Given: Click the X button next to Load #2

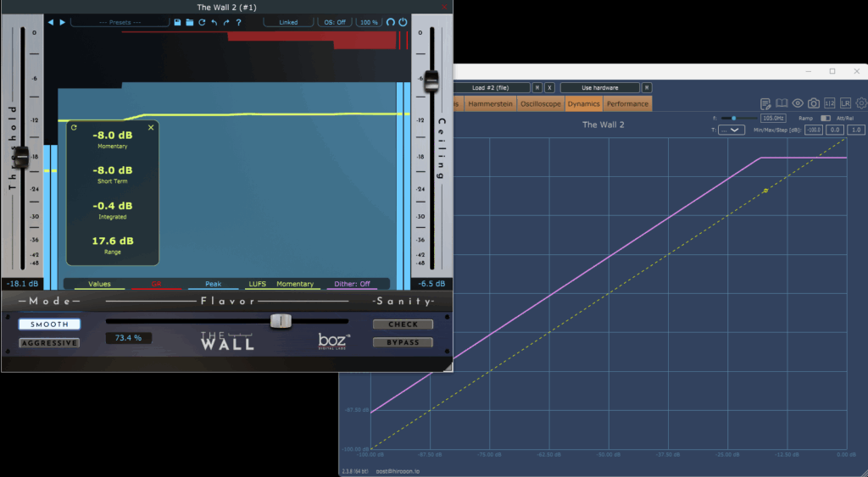Looking at the screenshot, I should pyautogui.click(x=549, y=87).
